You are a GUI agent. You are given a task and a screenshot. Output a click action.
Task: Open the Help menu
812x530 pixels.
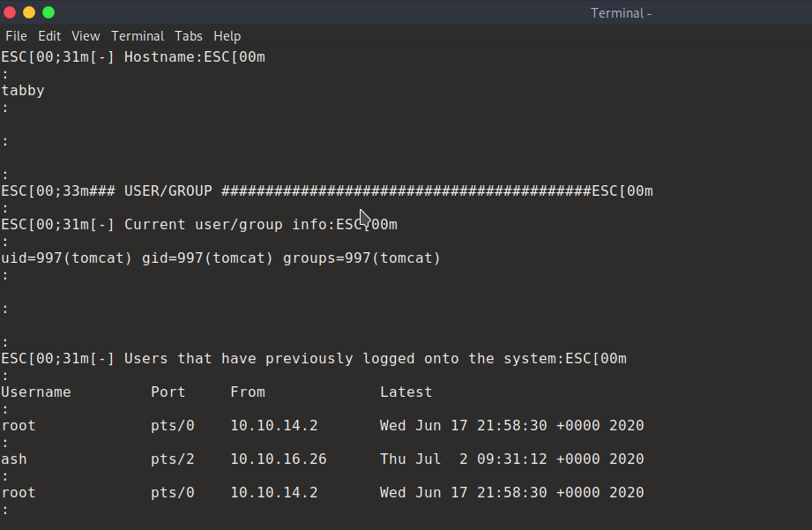point(227,36)
